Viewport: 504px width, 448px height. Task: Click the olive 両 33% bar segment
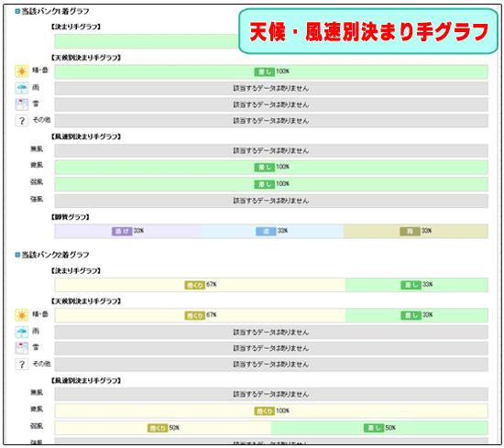click(x=416, y=231)
